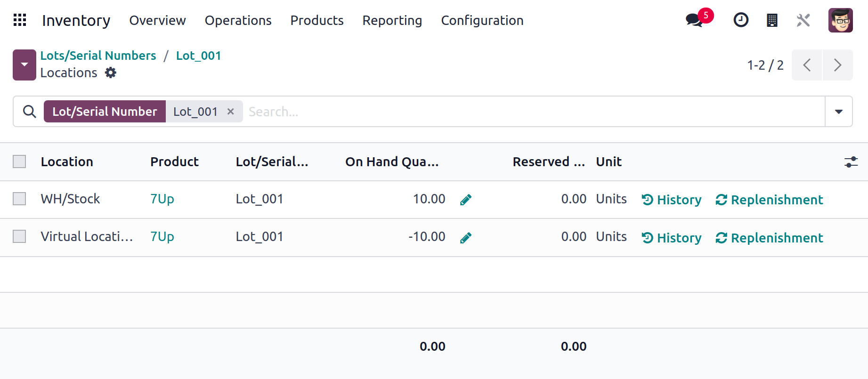The image size is (868, 379).
Task: Open the Overview menu
Action: pyautogui.click(x=157, y=20)
